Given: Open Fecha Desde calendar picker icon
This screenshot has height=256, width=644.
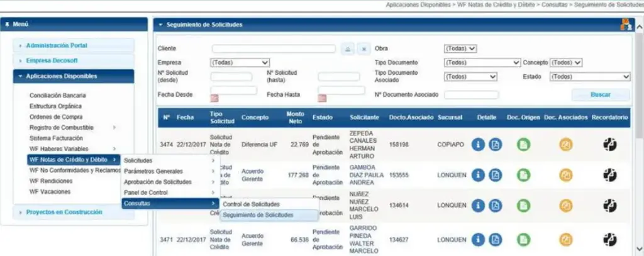Looking at the screenshot, I should (214, 98).
